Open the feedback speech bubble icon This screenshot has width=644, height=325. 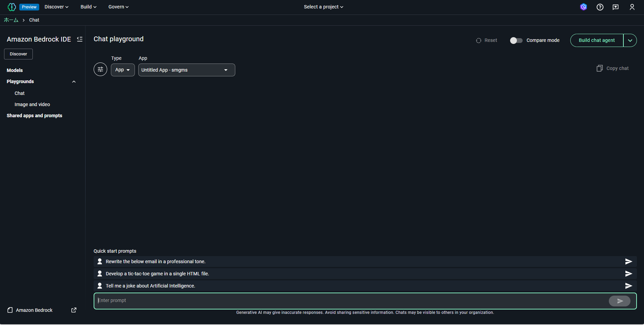pos(616,7)
